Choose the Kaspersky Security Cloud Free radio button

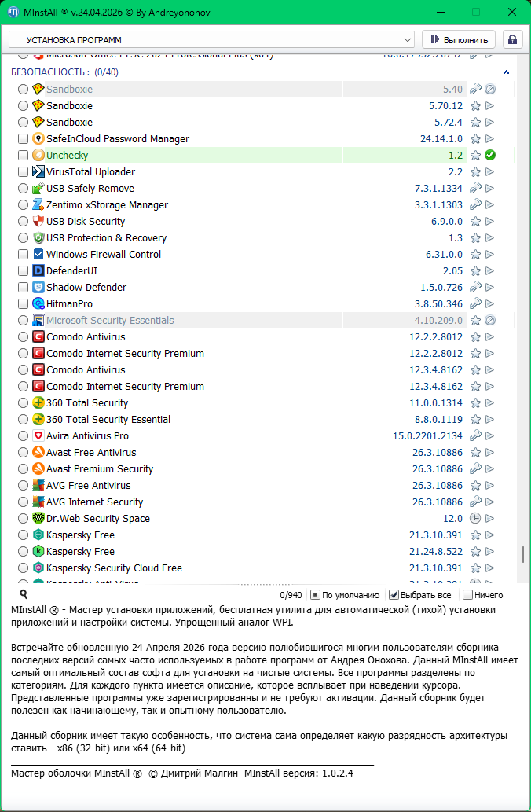(23, 568)
